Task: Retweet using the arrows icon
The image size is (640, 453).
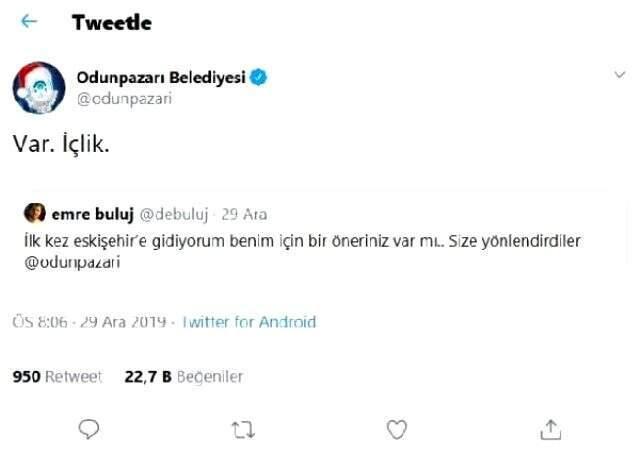Action: click(x=242, y=428)
